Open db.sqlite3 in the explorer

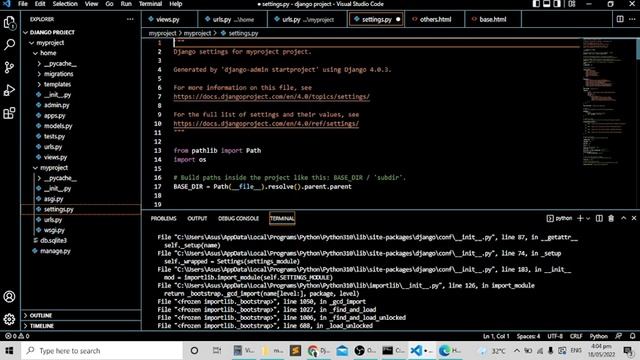[x=53, y=240]
